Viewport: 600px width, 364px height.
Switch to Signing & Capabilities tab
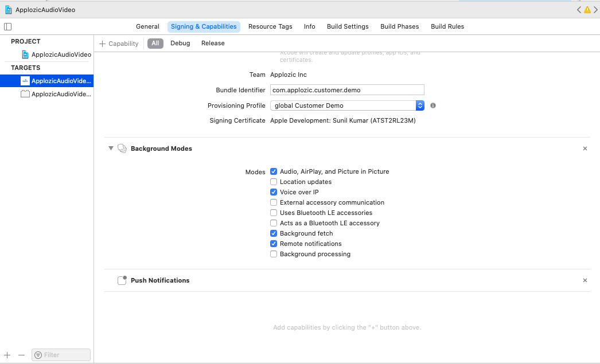point(204,26)
